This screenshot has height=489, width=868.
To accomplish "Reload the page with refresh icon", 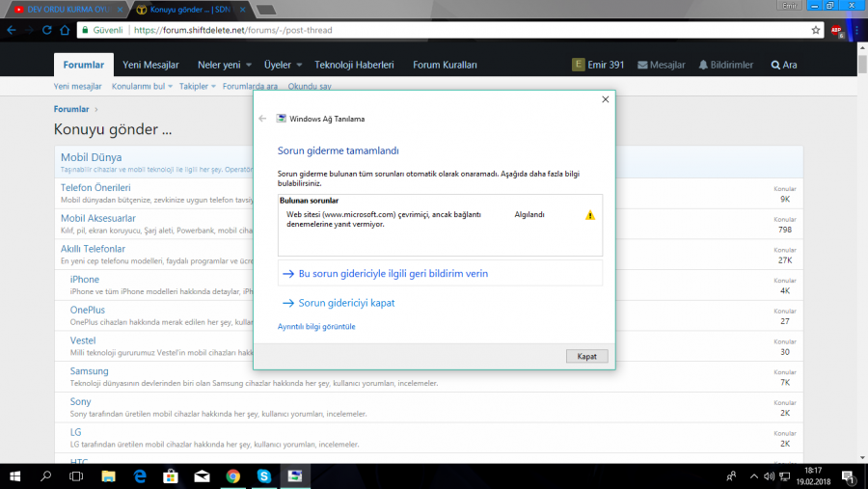I will pyautogui.click(x=47, y=30).
